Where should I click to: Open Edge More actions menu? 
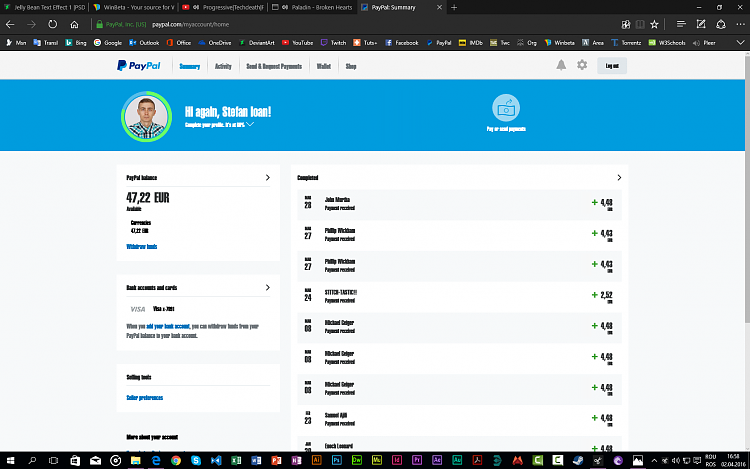coord(740,24)
